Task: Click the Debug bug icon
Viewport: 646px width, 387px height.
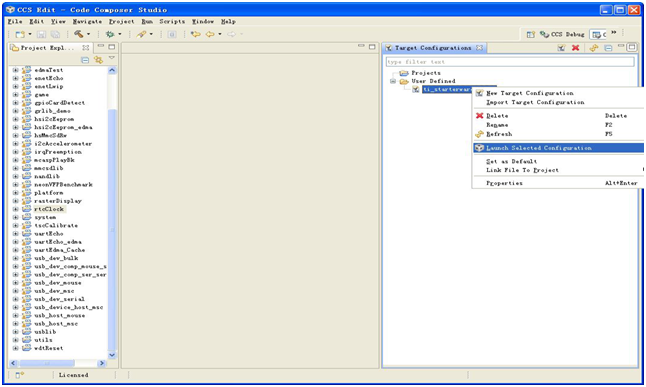Action: (110, 35)
